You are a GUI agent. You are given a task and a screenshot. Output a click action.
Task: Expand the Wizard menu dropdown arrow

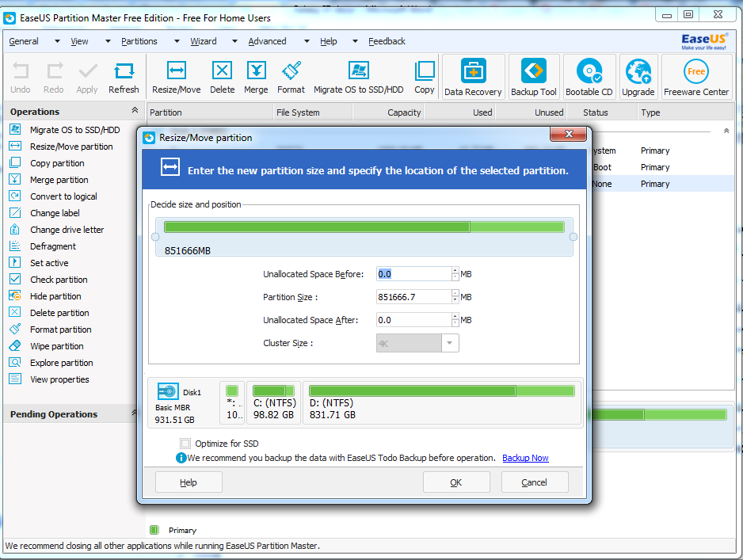point(234,41)
